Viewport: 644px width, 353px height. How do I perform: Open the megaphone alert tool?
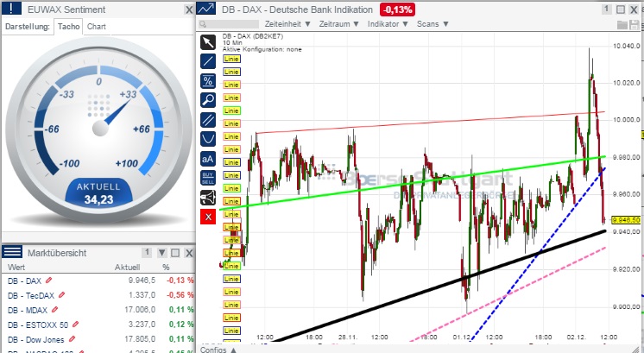pos(208,198)
